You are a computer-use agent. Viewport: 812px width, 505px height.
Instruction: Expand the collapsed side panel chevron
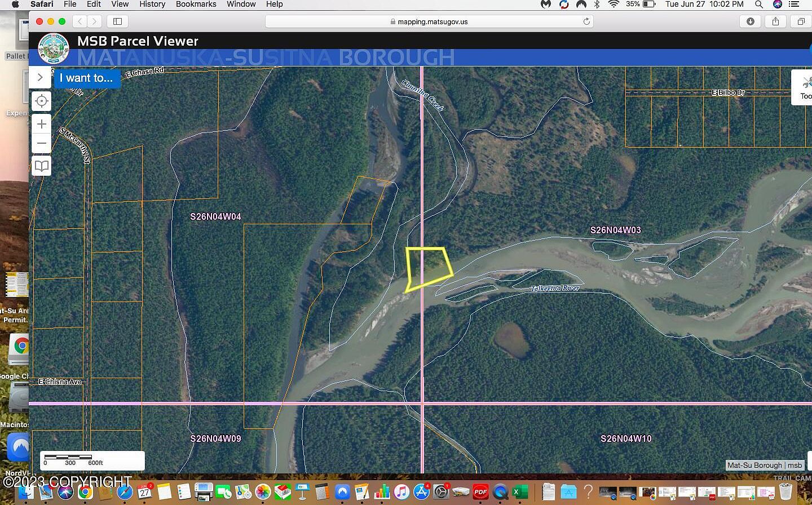pyautogui.click(x=40, y=77)
